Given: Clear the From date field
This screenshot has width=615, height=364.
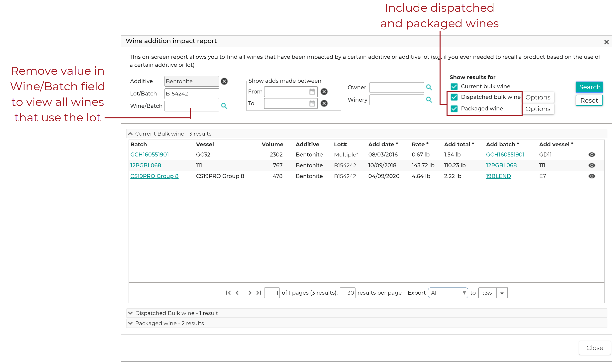Looking at the screenshot, I should click(x=324, y=92).
